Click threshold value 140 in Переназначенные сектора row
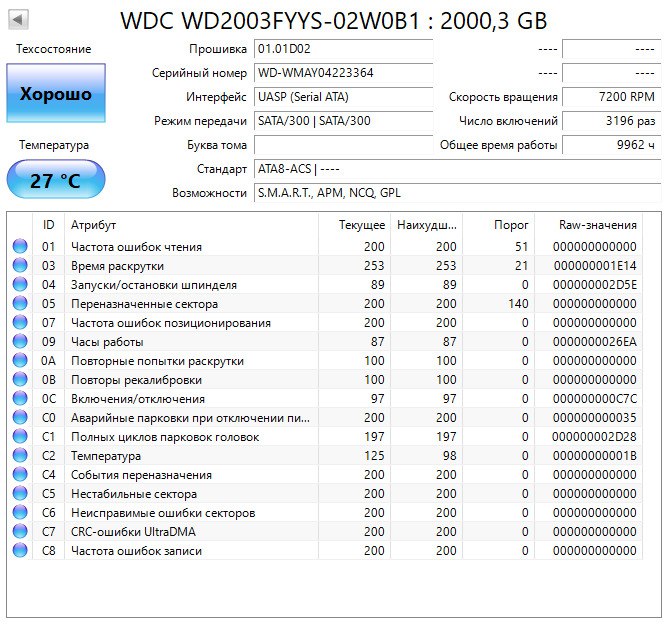 (x=518, y=304)
